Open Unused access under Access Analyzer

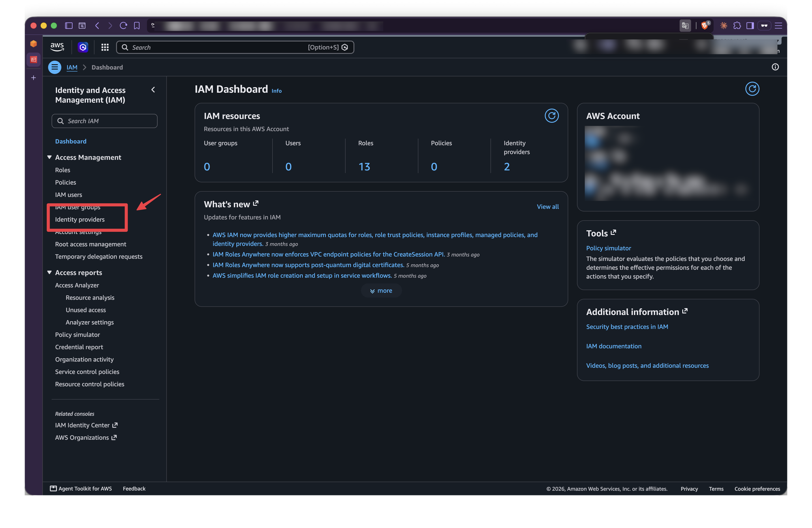click(86, 310)
